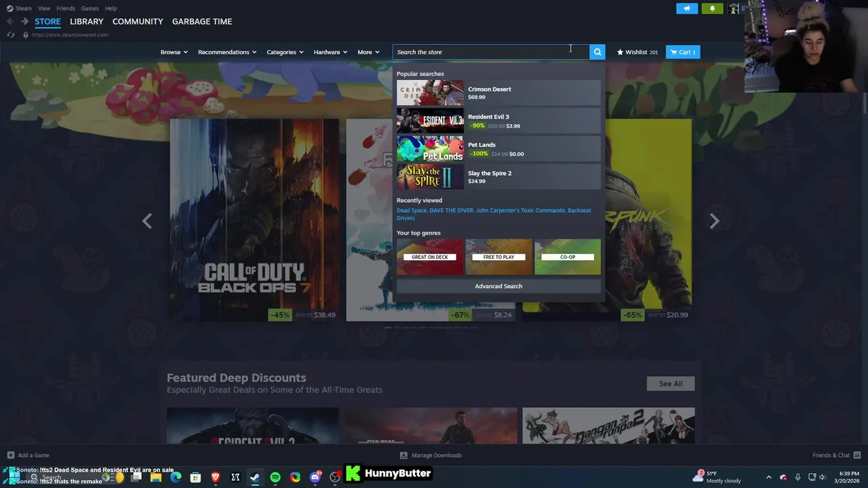Open the Games menu
The image size is (868, 488).
90,8
